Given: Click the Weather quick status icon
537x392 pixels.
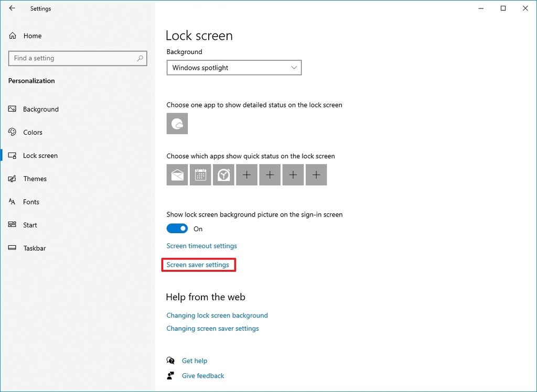Looking at the screenshot, I should pyautogui.click(x=223, y=175).
